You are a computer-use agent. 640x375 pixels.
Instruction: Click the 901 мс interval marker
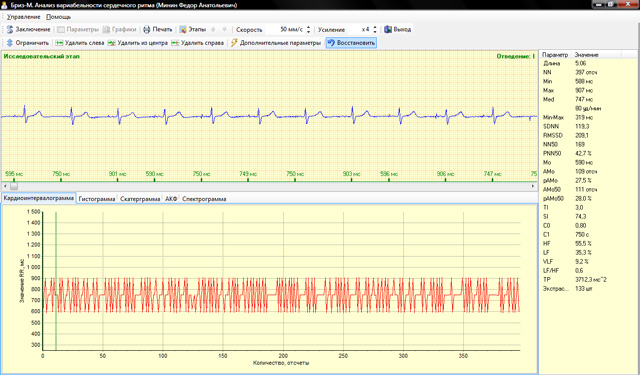[118, 174]
